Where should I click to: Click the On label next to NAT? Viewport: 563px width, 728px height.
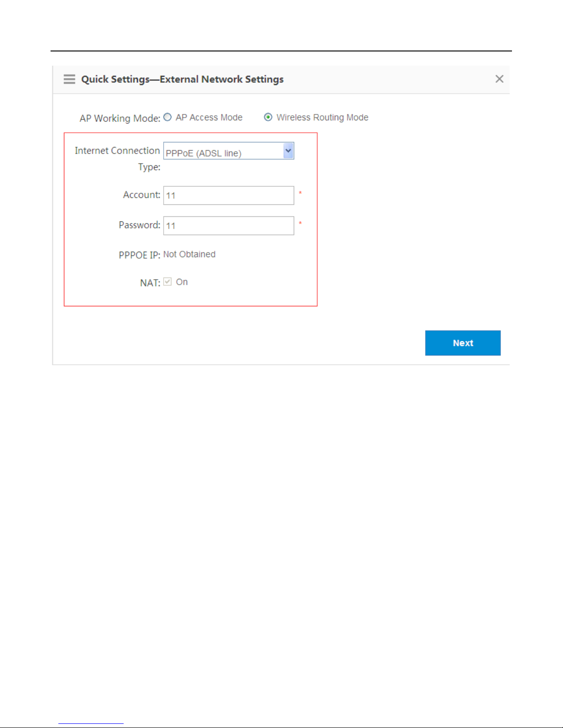click(x=182, y=282)
